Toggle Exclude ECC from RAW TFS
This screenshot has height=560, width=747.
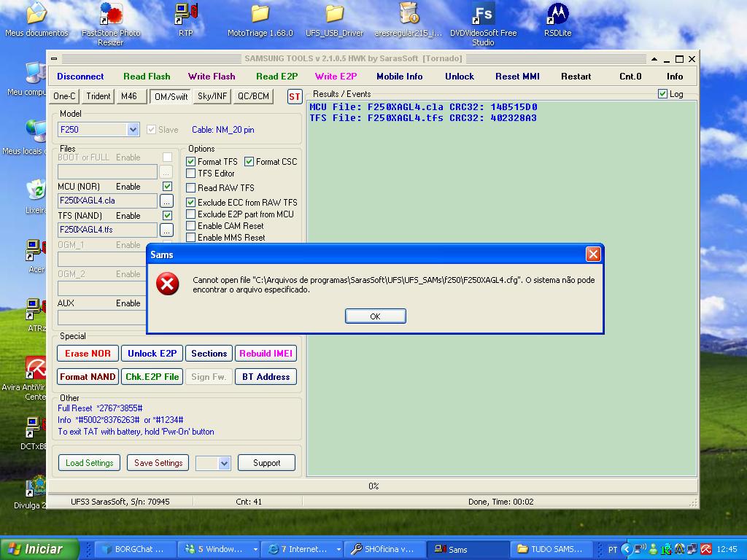(191, 203)
